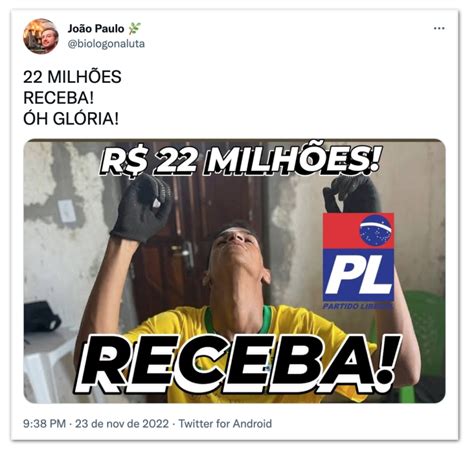Image resolution: width=474 pixels, height=452 pixels.
Task: Click the ÓH GLÓRIA! tweet text
Action: tap(71, 119)
